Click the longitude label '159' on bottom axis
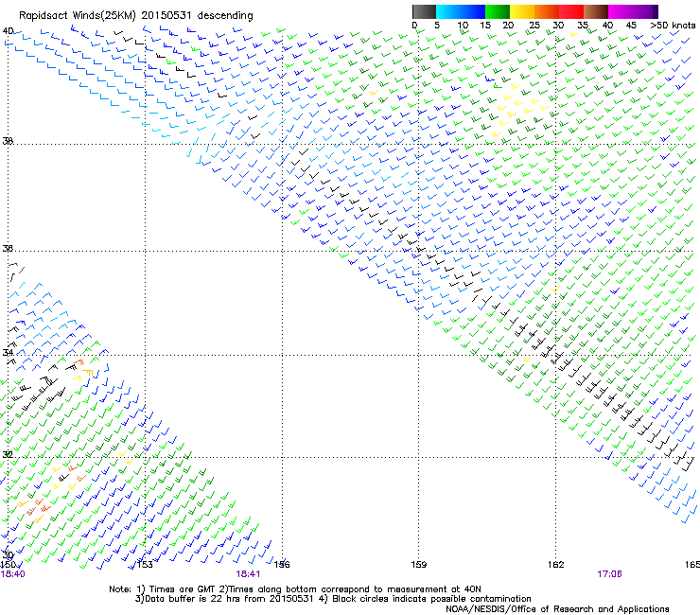Image resolution: width=700 pixels, height=615 pixels. pyautogui.click(x=418, y=565)
